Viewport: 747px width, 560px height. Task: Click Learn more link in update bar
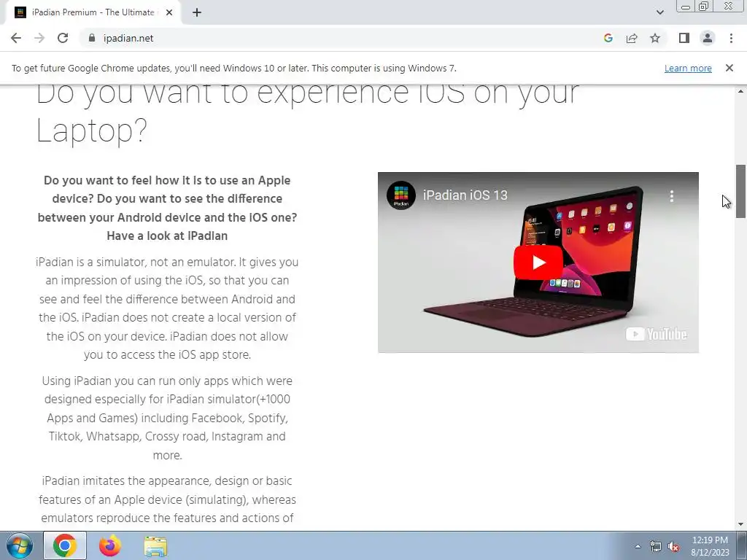(x=688, y=68)
